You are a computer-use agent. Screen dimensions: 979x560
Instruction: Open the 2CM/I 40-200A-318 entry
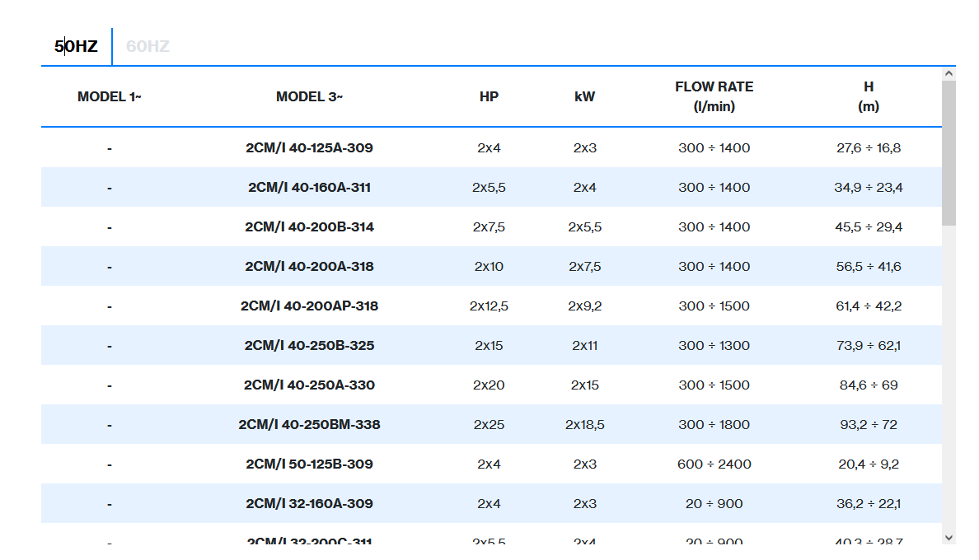click(309, 267)
